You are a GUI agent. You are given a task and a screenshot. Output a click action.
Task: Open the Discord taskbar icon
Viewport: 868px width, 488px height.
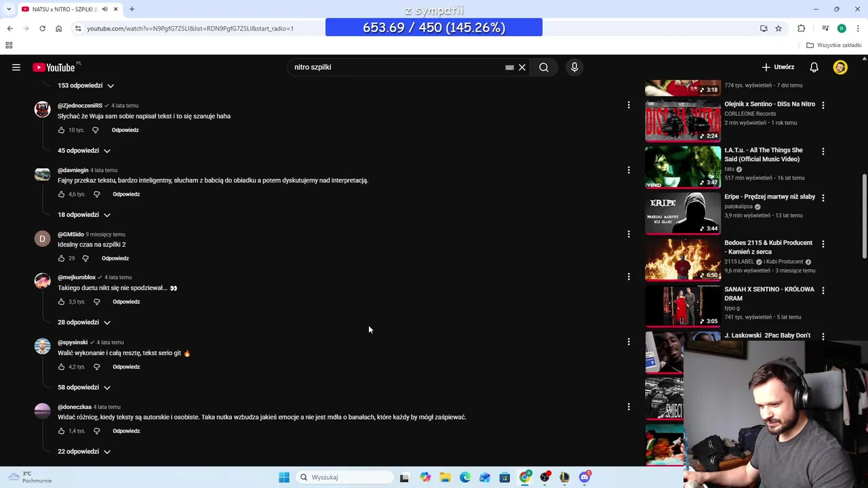585,477
